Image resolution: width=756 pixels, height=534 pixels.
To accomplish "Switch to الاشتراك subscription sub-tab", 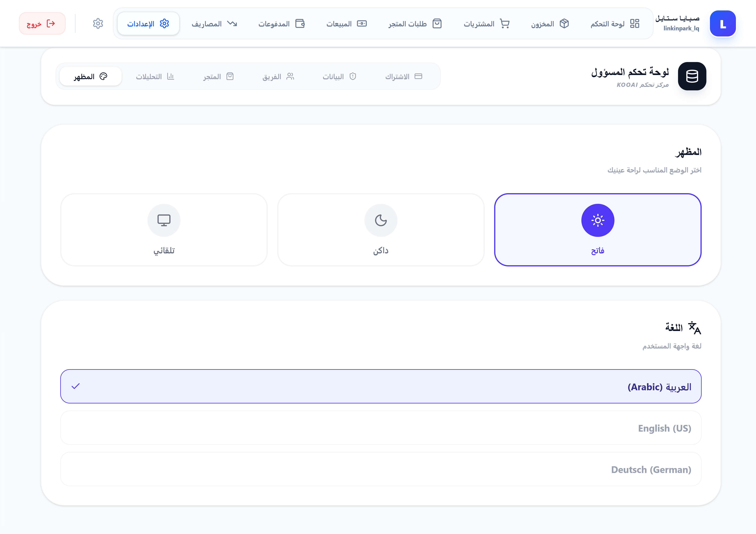I will [404, 76].
